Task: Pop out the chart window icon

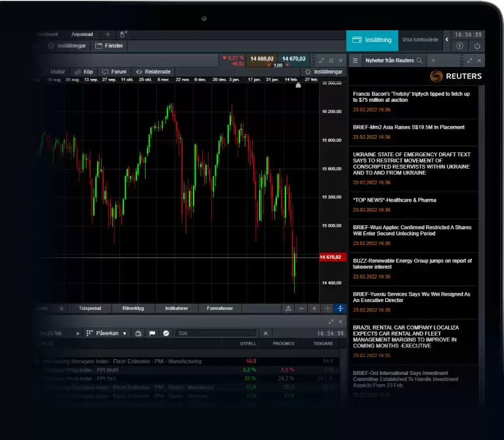Action: click(331, 60)
